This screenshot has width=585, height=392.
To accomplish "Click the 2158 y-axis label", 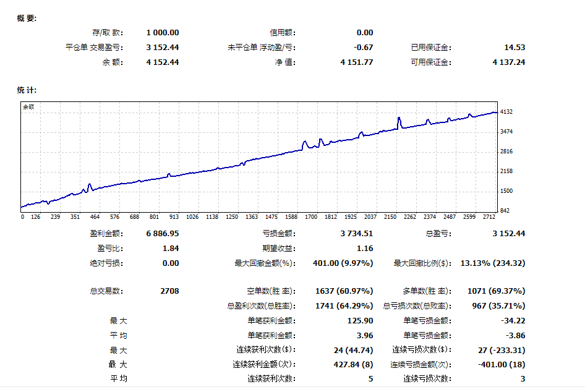I will [506, 171].
